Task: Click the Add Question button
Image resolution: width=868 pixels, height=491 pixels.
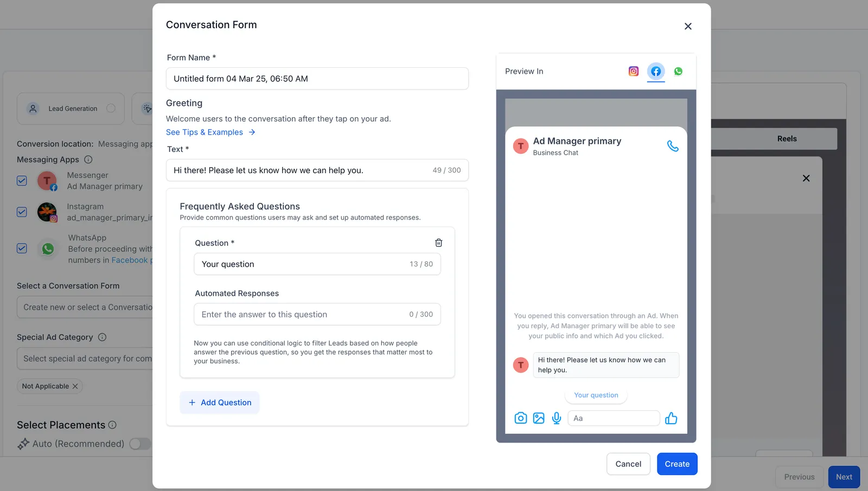Action: click(220, 403)
